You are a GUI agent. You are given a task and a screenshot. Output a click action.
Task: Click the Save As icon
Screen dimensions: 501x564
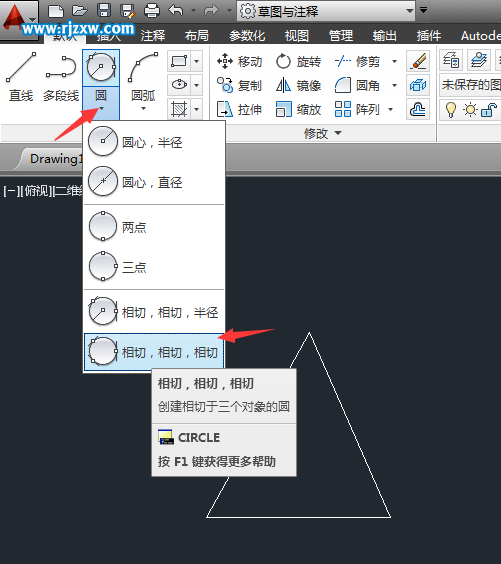tap(128, 11)
